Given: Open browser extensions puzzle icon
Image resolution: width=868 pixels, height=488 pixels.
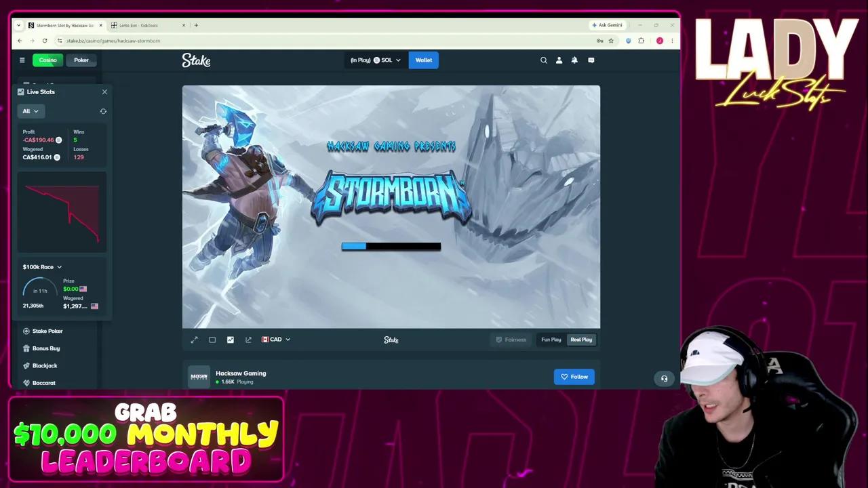Looking at the screenshot, I should pos(641,41).
